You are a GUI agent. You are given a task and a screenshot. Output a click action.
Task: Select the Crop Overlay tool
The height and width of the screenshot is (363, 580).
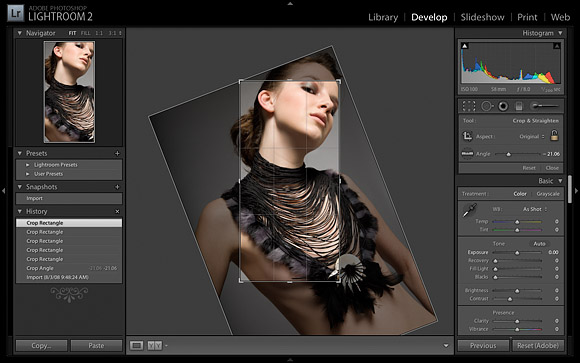(x=469, y=106)
